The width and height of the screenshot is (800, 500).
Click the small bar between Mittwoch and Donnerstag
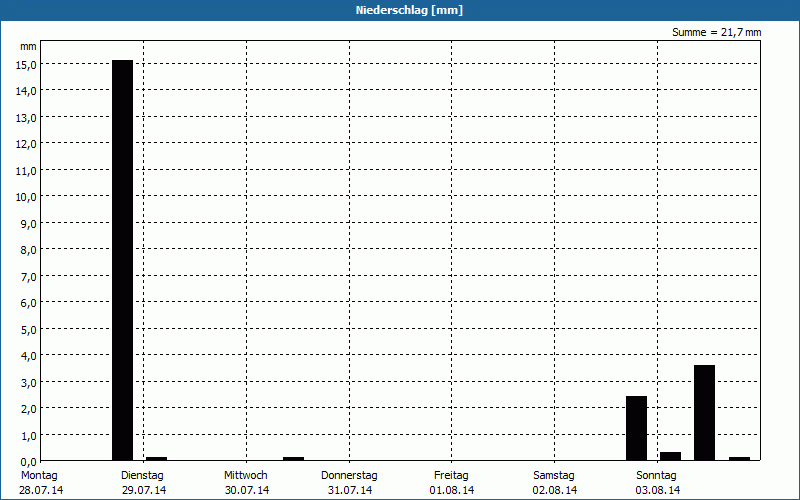[x=293, y=459]
